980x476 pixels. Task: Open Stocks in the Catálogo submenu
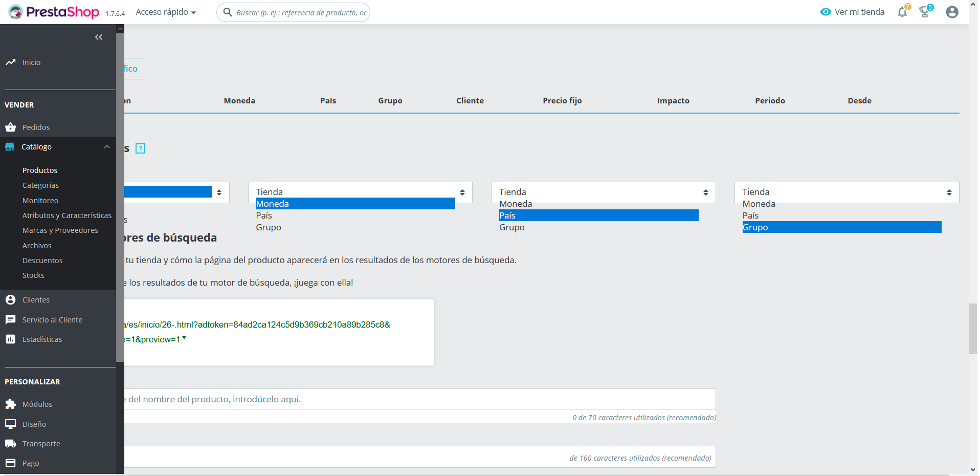(33, 275)
